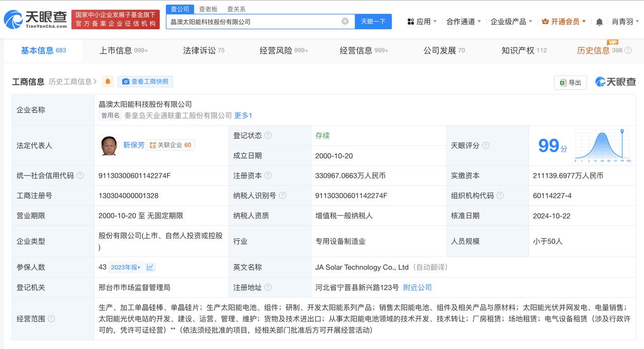Click the portrait photo of 靳保芳
Screen dimensions: 644x349
pyautogui.click(x=109, y=146)
